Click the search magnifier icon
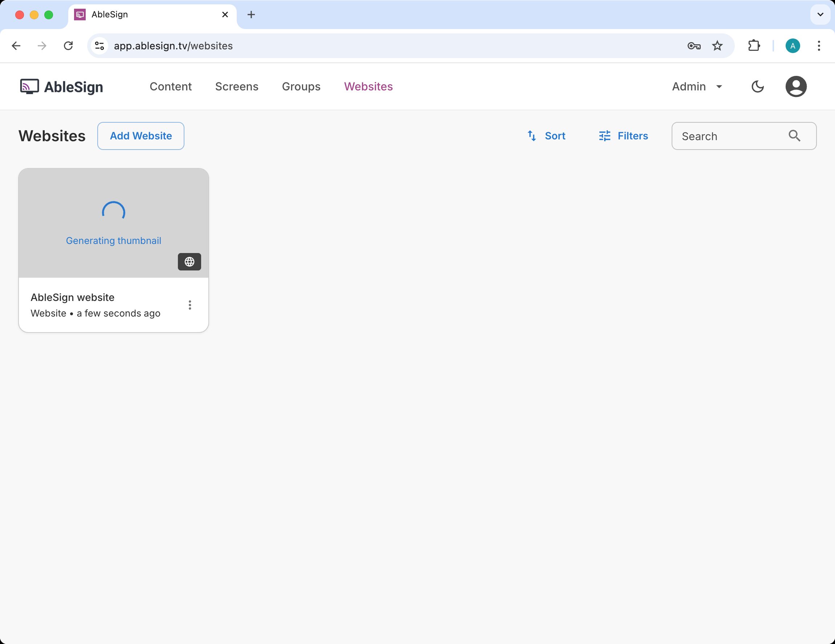Screen dimensions: 835x644 [794, 136]
